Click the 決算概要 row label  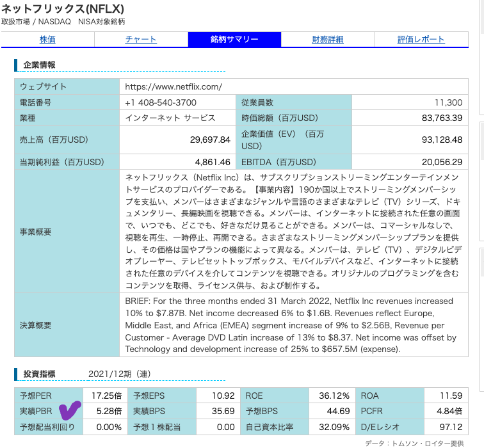35,325
